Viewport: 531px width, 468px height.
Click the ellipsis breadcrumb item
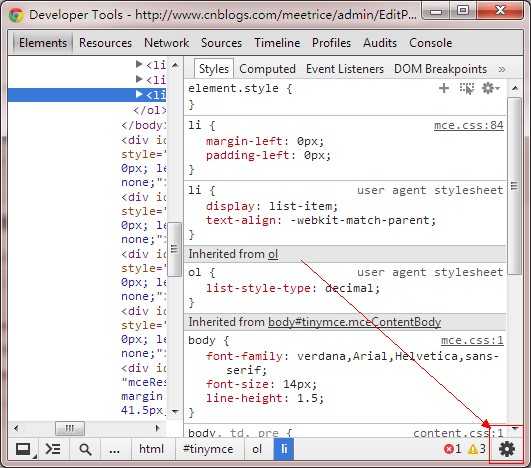point(114,449)
